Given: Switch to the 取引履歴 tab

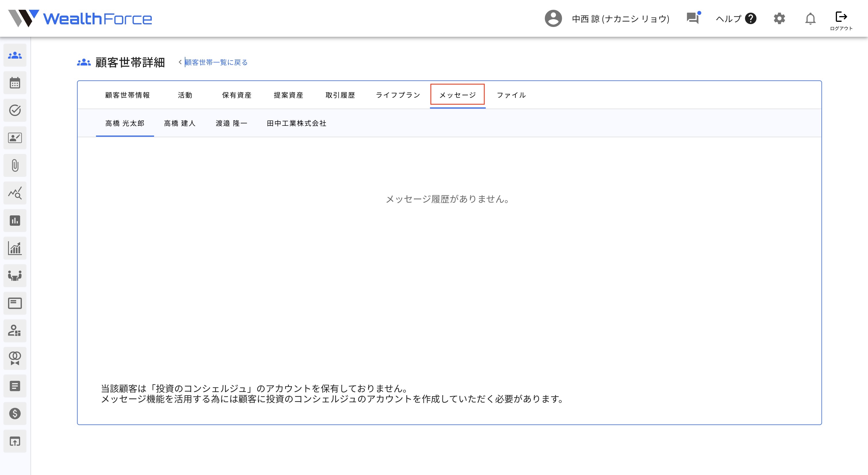Looking at the screenshot, I should tap(340, 95).
